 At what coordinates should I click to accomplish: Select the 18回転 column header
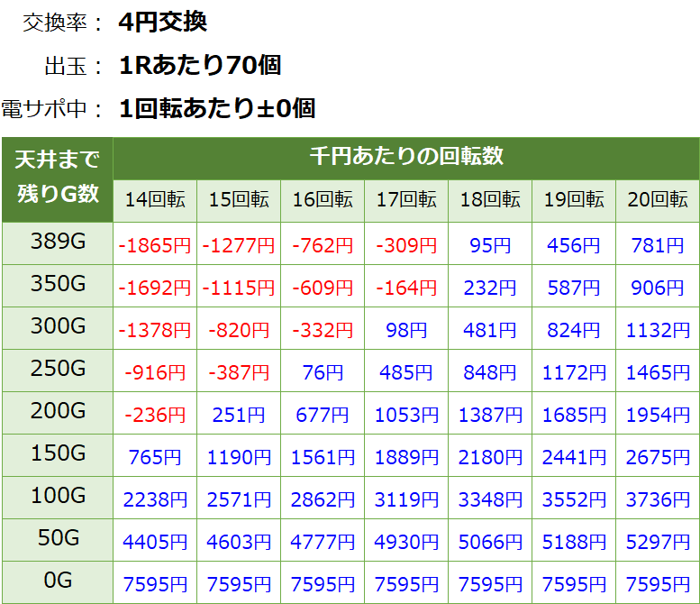point(490,201)
